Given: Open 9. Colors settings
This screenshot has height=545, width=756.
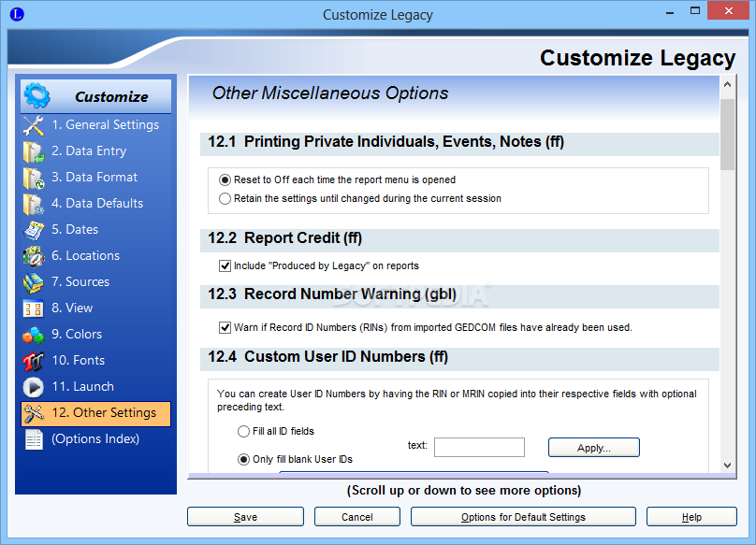Looking at the screenshot, I should [x=77, y=334].
